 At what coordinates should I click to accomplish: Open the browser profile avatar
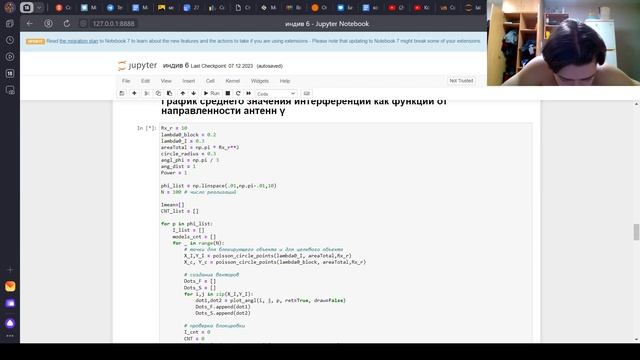click(9, 7)
